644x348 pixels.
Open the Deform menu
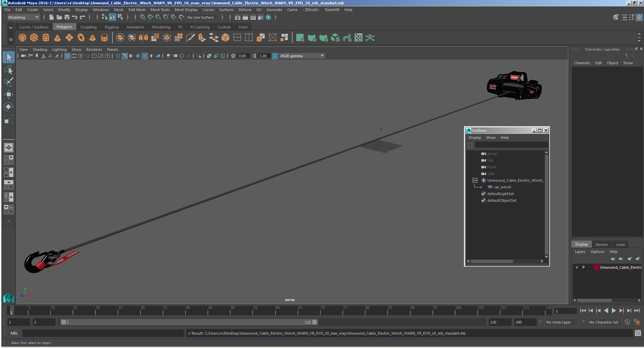point(245,10)
